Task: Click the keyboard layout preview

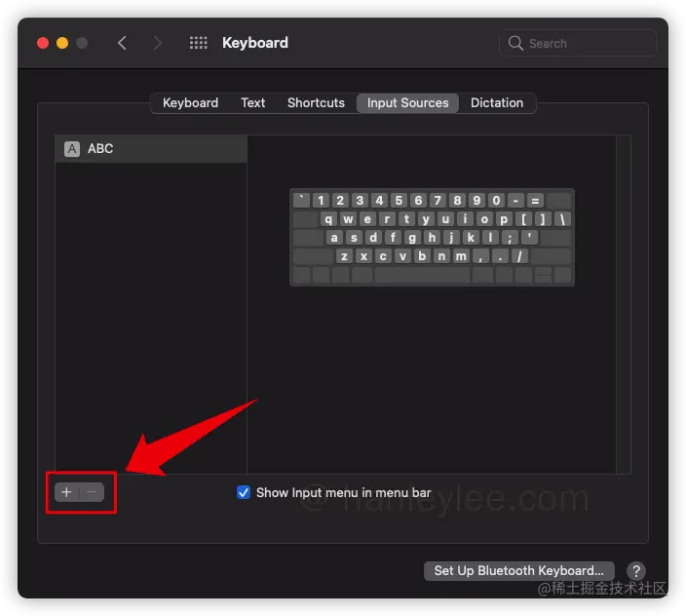Action: pos(432,237)
